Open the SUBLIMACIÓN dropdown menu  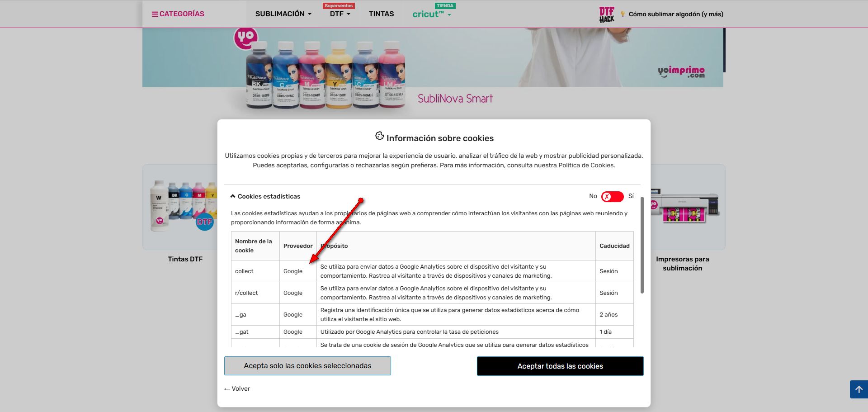283,14
